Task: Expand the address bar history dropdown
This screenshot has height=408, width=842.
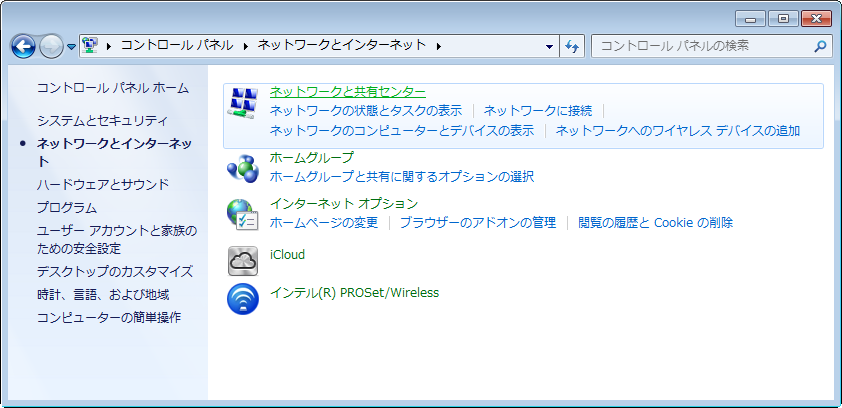Action: pyautogui.click(x=549, y=47)
